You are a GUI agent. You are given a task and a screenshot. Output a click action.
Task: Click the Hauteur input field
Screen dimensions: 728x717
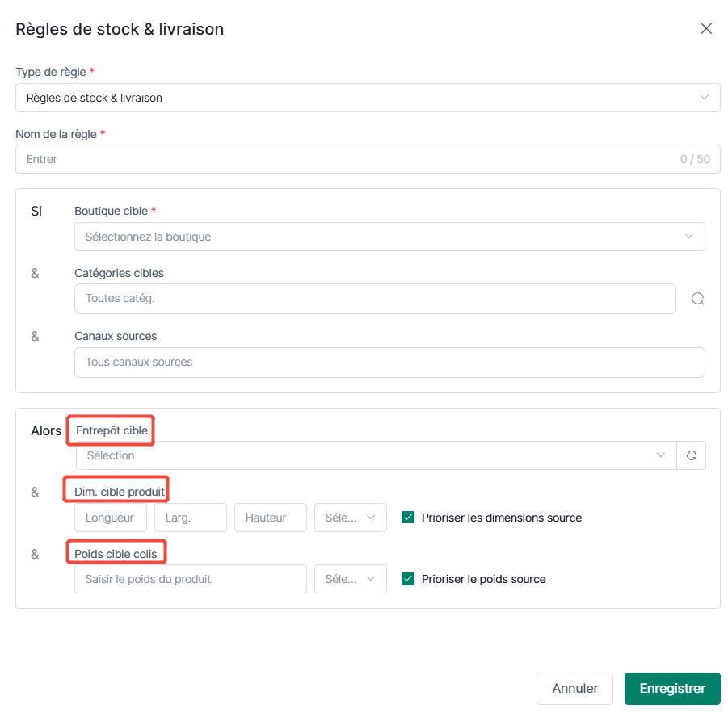[270, 518]
